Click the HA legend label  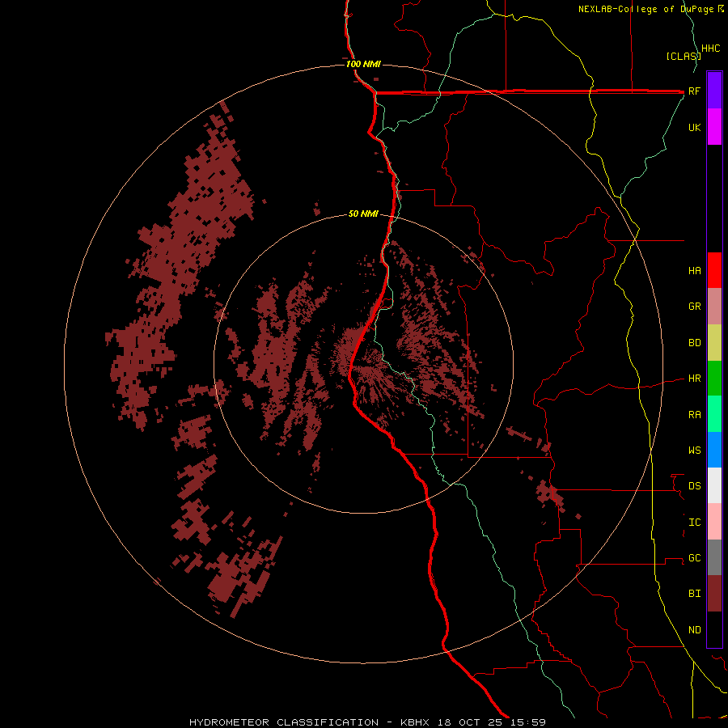694,271
